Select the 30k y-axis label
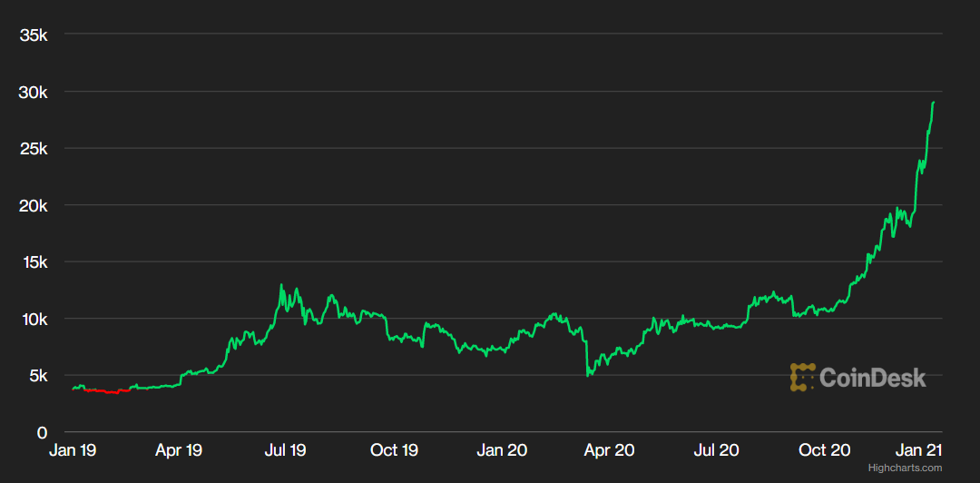Viewport: 980px width, 483px height. point(34,93)
